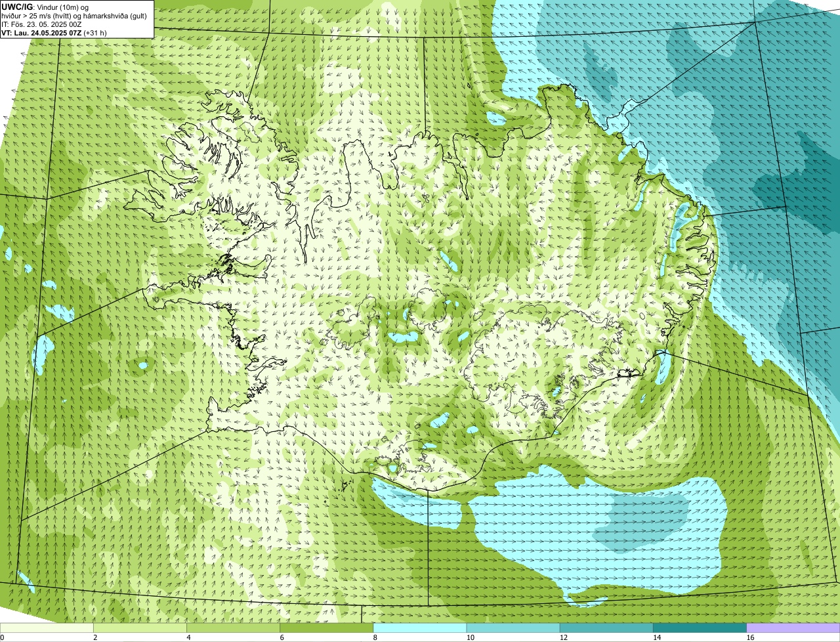Click the legend scale label '8'
The image size is (840, 642).
[x=375, y=637]
